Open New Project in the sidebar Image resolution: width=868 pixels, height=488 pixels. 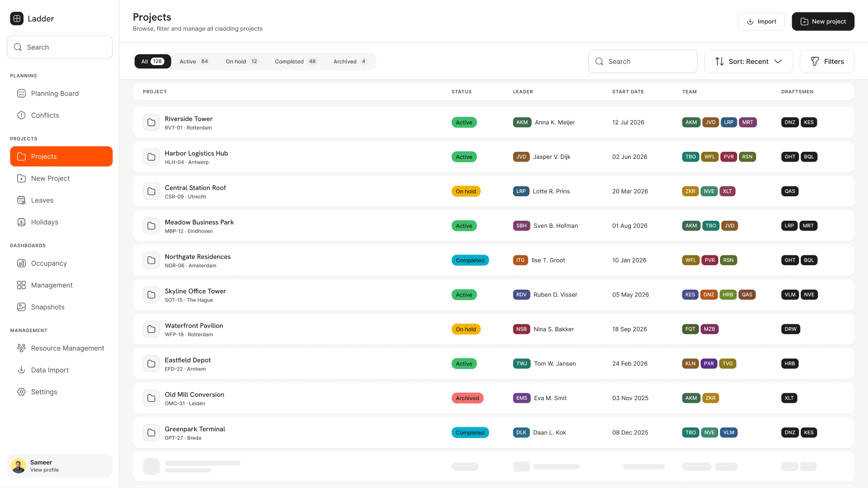(61, 178)
